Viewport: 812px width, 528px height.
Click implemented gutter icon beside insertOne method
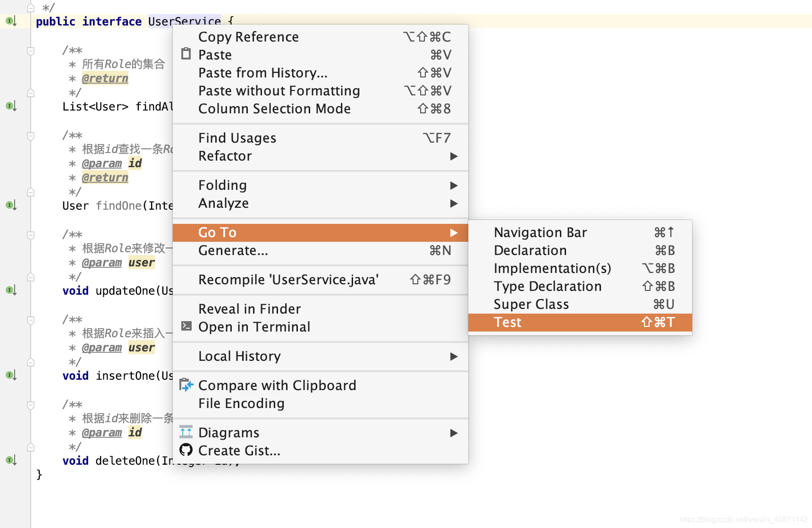point(11,375)
